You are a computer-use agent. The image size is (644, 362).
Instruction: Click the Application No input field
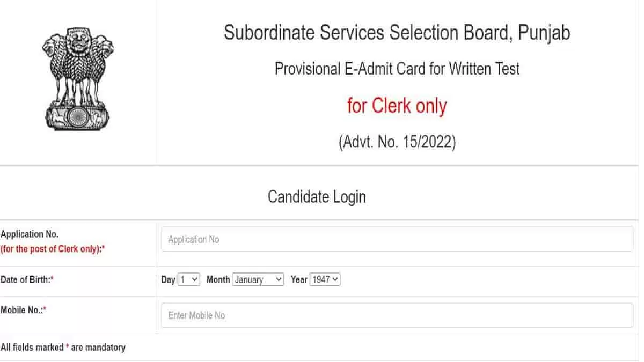(x=397, y=239)
